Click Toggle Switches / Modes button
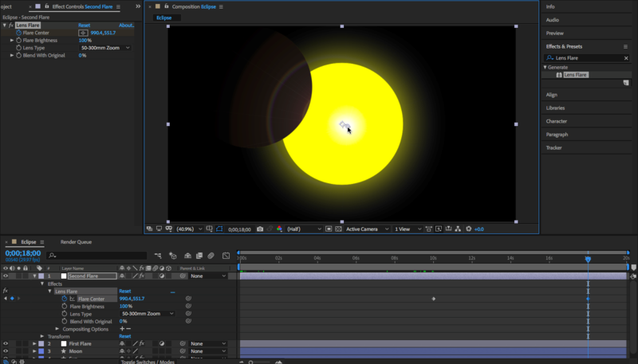 click(x=147, y=361)
